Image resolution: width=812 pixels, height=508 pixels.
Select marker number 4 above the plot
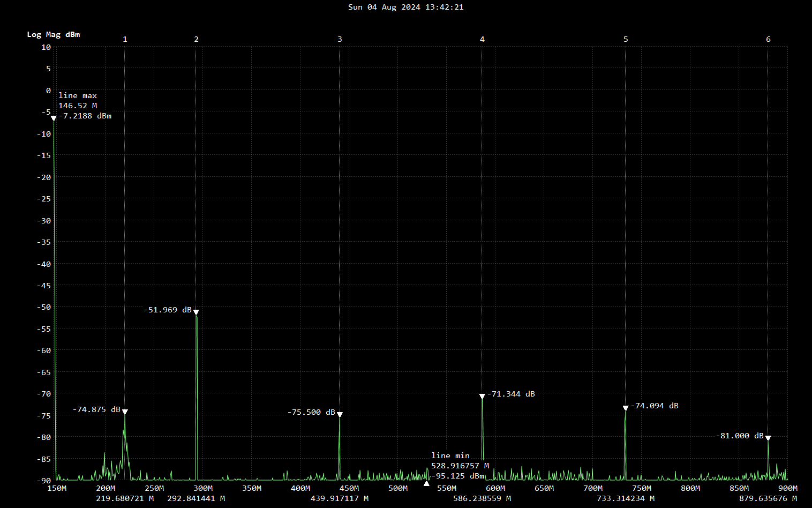point(482,39)
